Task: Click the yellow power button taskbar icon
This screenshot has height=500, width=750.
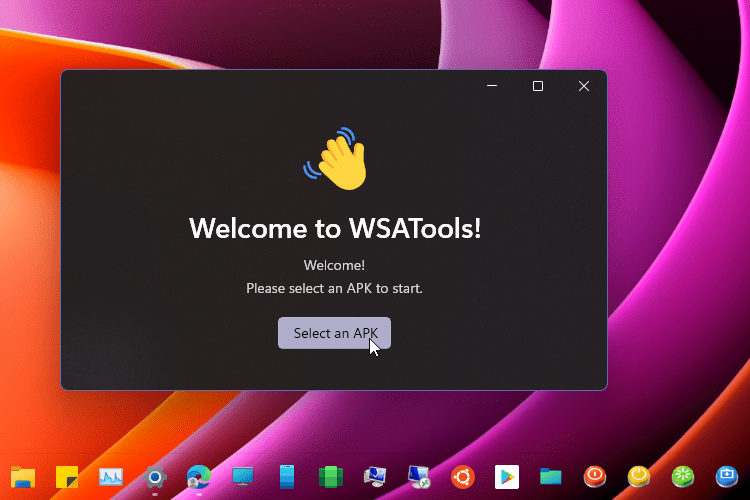Action: [639, 477]
